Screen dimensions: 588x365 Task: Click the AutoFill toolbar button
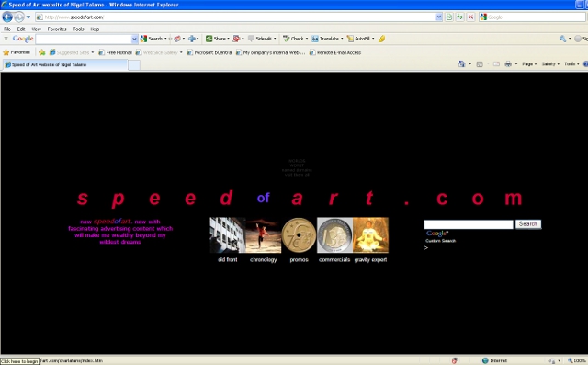pos(360,39)
